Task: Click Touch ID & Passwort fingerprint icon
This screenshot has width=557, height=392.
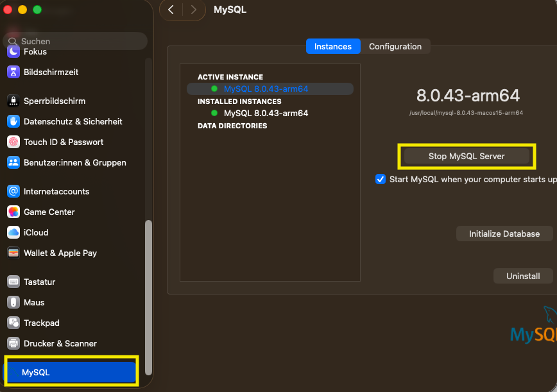Action: 13,142
